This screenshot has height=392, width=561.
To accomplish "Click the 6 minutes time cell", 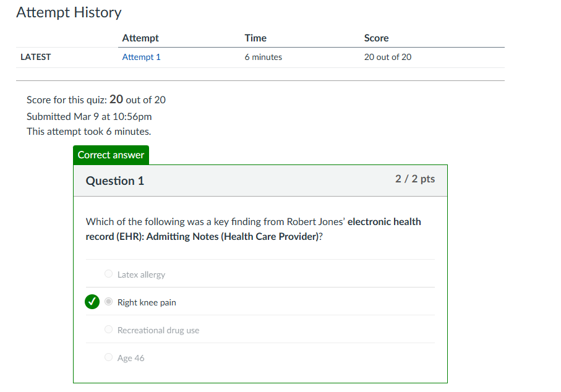I will point(263,57).
